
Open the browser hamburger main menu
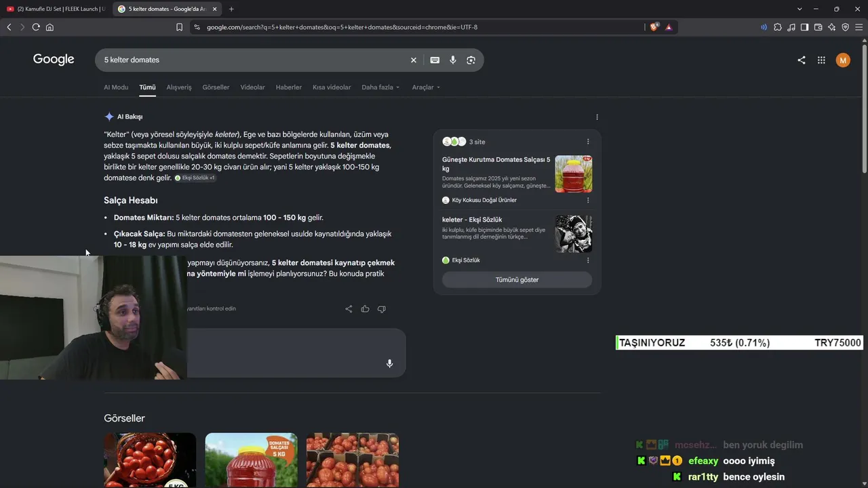859,27
